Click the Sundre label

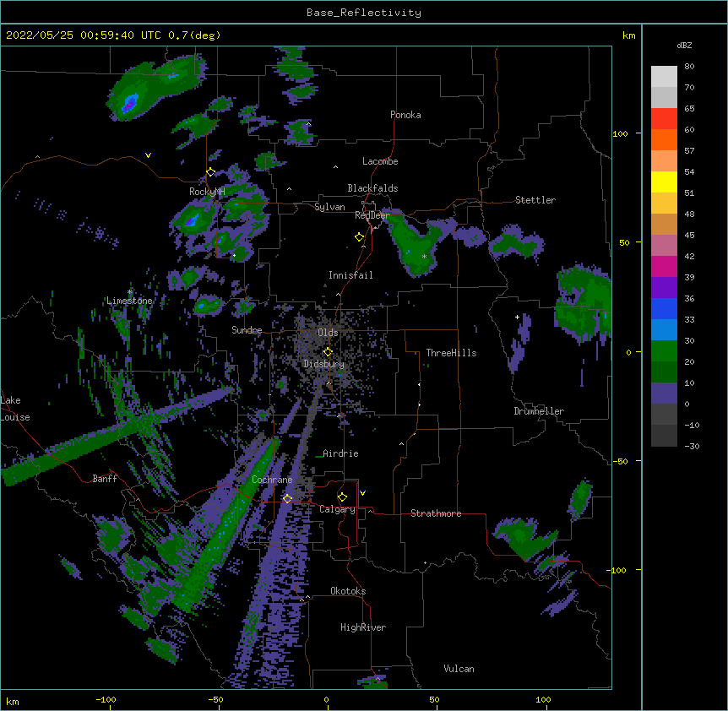click(247, 330)
